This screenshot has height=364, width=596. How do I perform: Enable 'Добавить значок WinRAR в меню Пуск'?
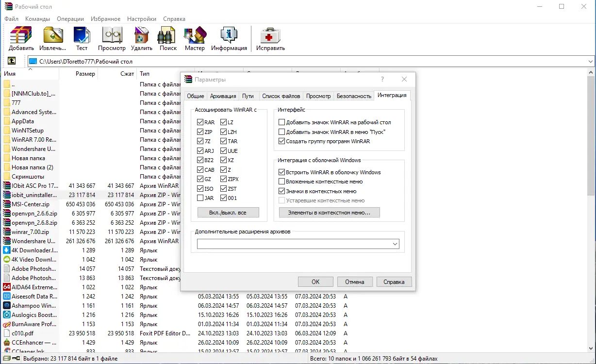coord(282,132)
